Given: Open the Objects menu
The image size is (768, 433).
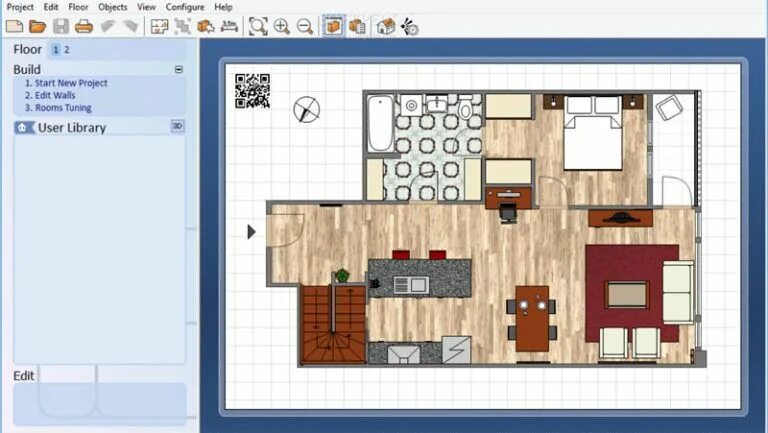Looking at the screenshot, I should pos(112,7).
